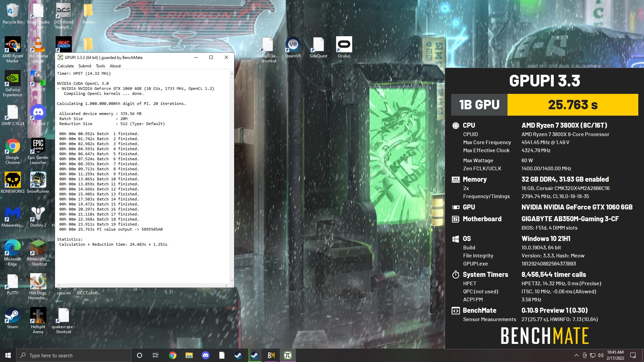Open the OCCT.config file icon
The height and width of the screenshot is (362, 644).
coord(89,293)
